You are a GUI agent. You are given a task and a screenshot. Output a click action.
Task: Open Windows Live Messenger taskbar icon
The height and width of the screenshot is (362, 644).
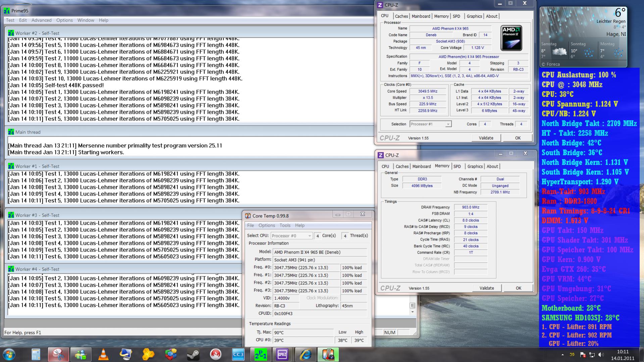[81, 354]
